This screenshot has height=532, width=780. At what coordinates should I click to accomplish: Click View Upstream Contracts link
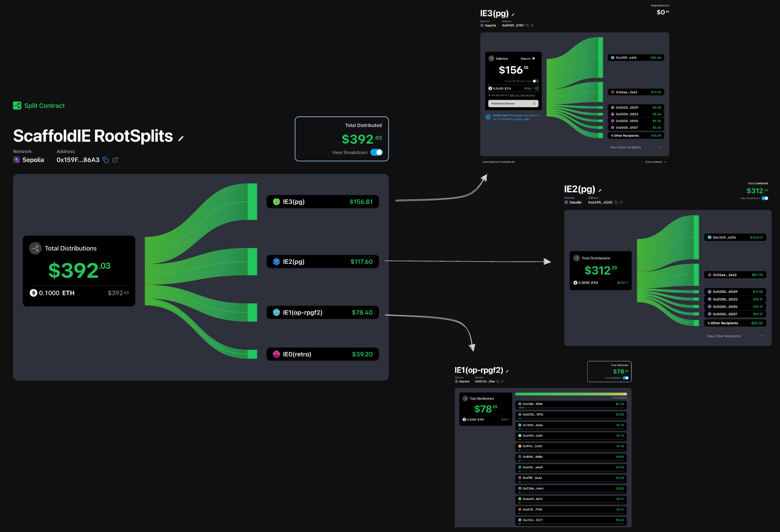(x=498, y=162)
